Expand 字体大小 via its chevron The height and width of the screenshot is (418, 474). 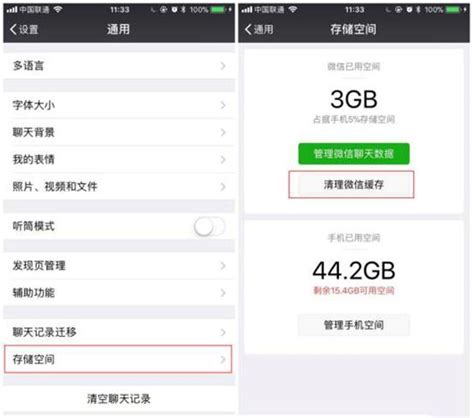[x=223, y=105]
